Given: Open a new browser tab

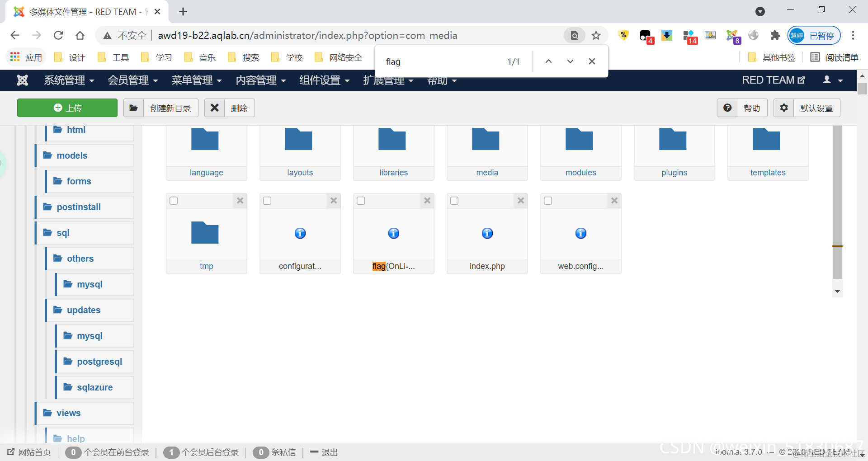Looking at the screenshot, I should click(x=183, y=12).
